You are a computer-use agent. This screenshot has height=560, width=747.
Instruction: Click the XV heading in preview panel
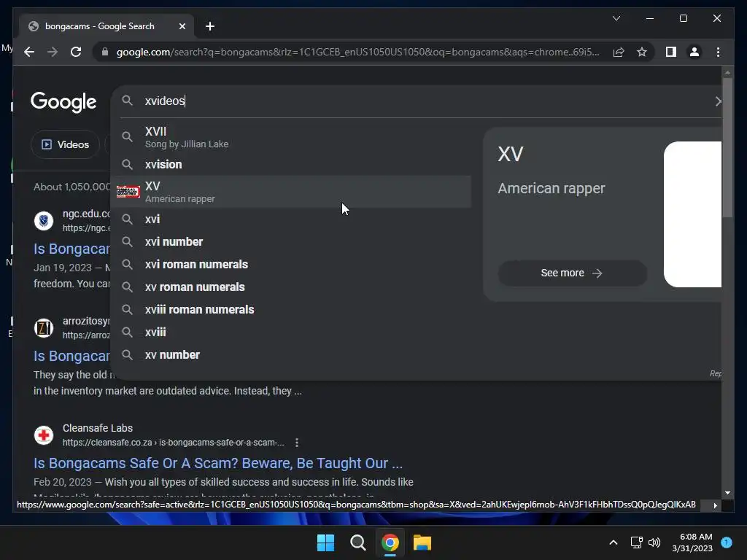click(511, 155)
